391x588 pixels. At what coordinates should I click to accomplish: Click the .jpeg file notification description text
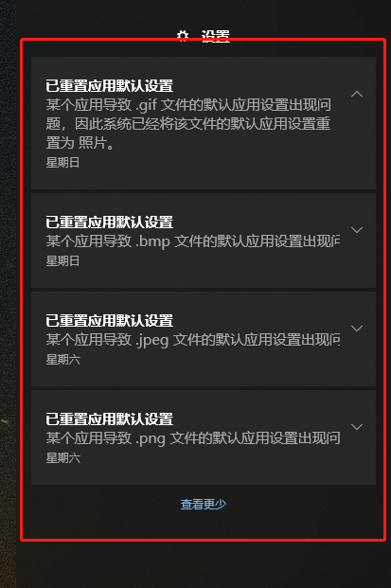coord(193,340)
